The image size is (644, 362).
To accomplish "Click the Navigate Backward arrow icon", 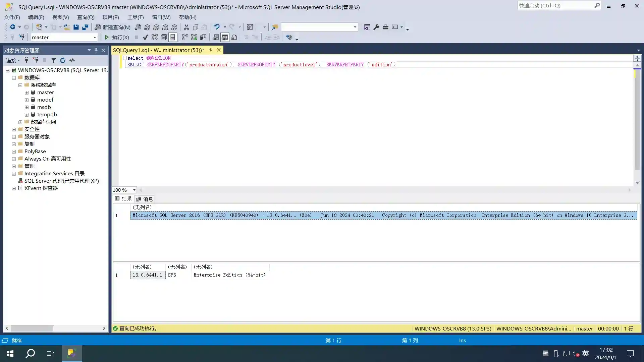I will pyautogui.click(x=12, y=27).
